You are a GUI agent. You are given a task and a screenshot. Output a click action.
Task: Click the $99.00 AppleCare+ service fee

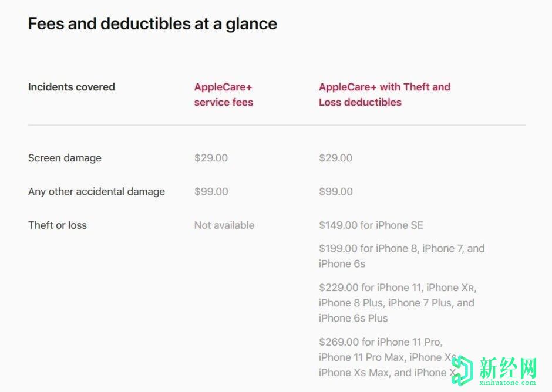(x=211, y=191)
